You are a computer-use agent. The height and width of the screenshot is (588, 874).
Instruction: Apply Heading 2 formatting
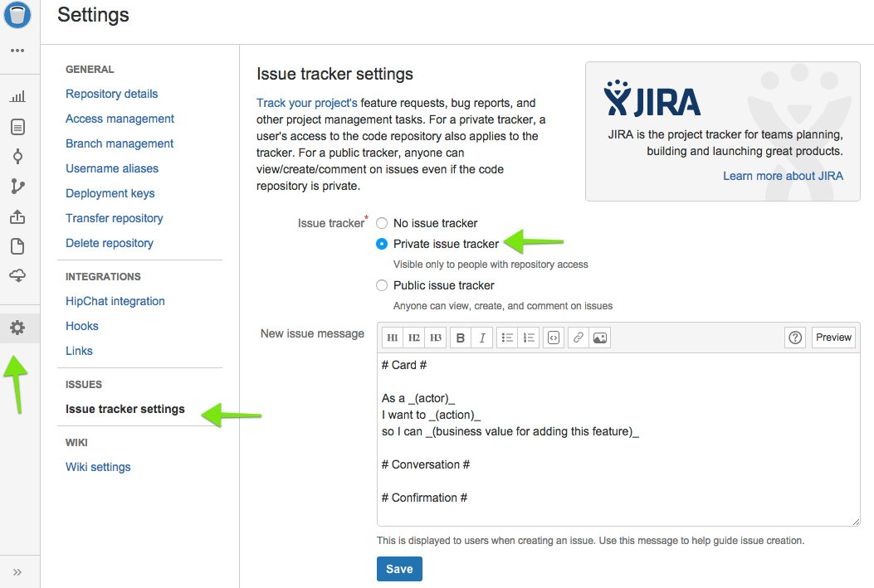413,338
